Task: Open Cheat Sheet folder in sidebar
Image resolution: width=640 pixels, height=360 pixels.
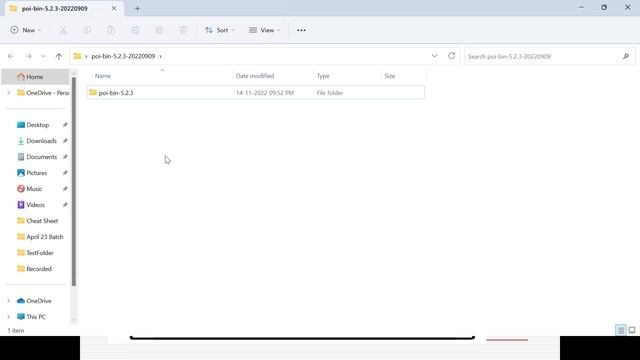Action: click(x=38, y=221)
